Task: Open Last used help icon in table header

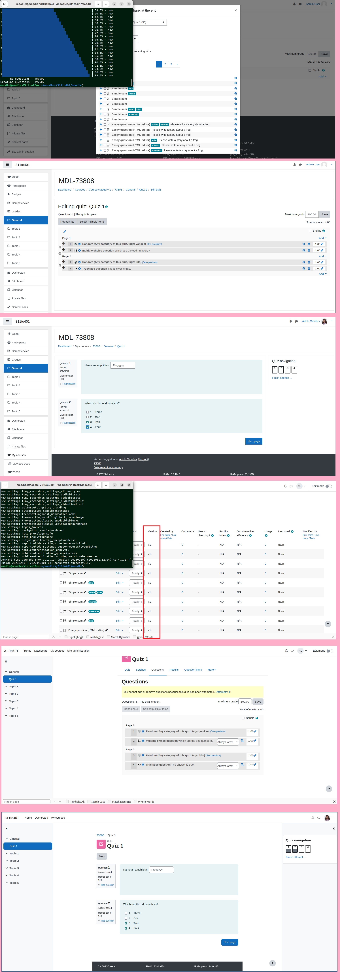Action: [292, 531]
